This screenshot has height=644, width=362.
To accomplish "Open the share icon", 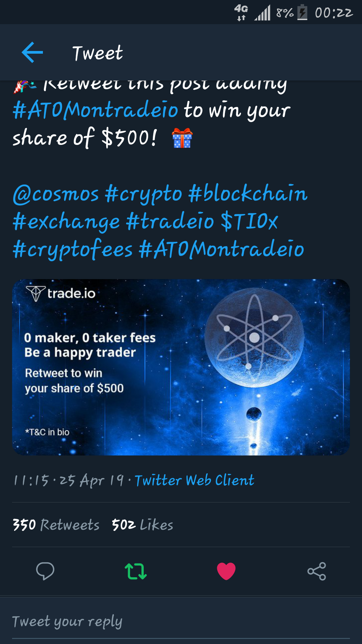I will pos(317,571).
